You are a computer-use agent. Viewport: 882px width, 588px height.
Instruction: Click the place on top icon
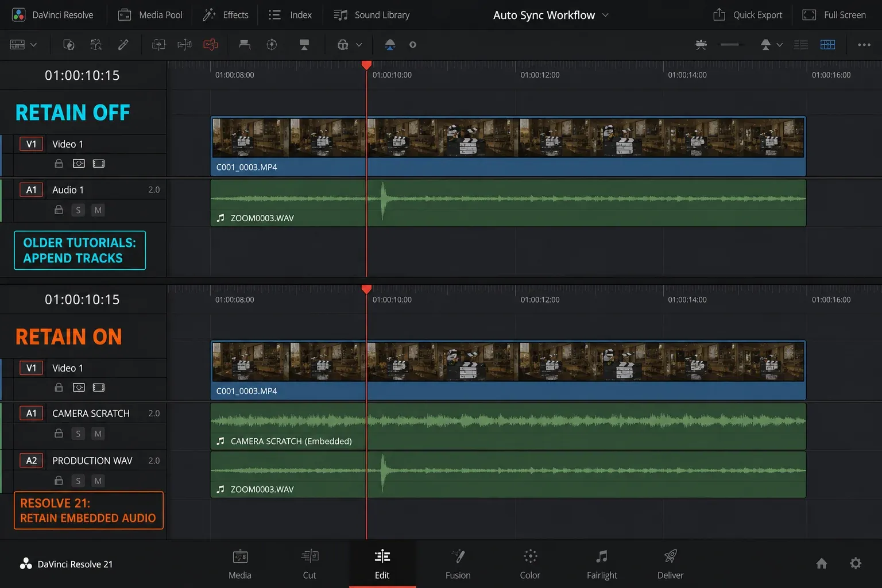(x=245, y=45)
